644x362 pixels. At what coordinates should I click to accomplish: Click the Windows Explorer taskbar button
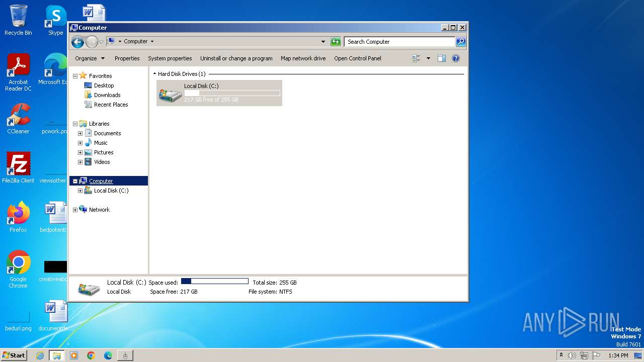tap(57, 355)
